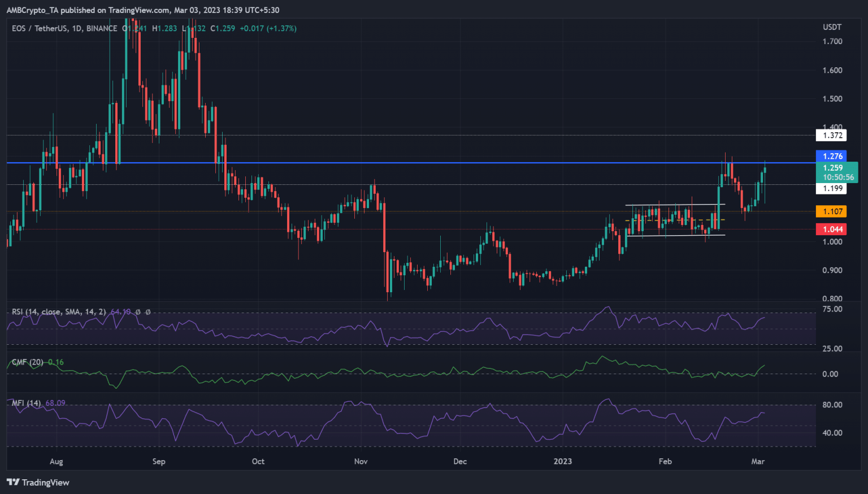Click the blue 1.276 price tag
Screen dimensions: 868x494
832,156
